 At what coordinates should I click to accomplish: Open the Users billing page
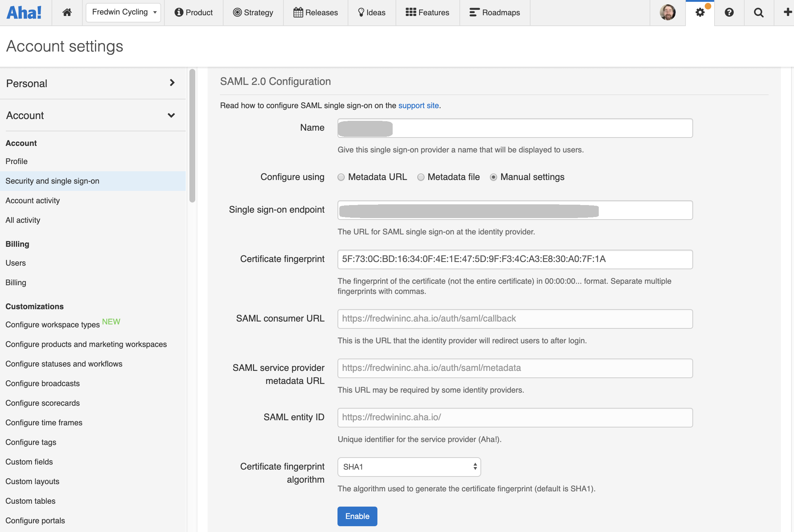[16, 263]
